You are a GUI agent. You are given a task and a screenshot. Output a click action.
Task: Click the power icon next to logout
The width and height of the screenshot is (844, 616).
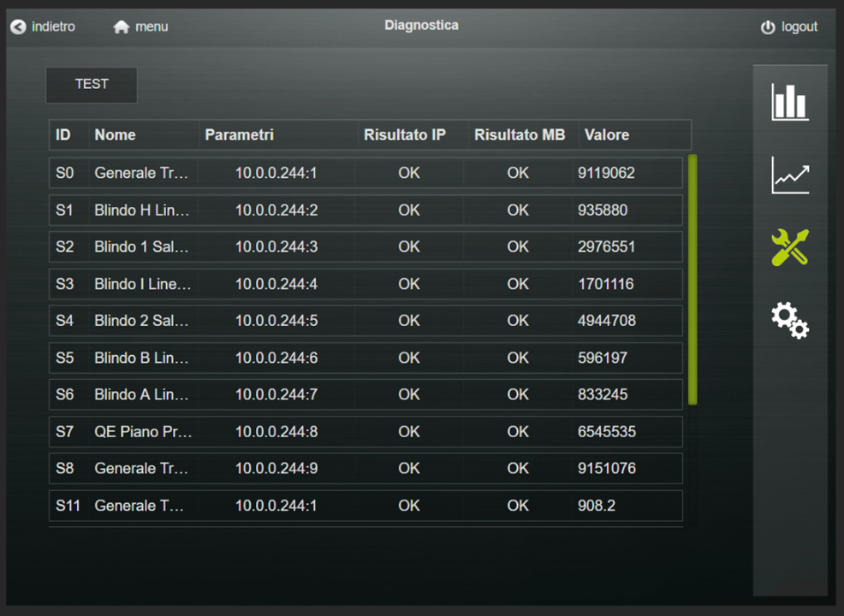pyautogui.click(x=768, y=27)
